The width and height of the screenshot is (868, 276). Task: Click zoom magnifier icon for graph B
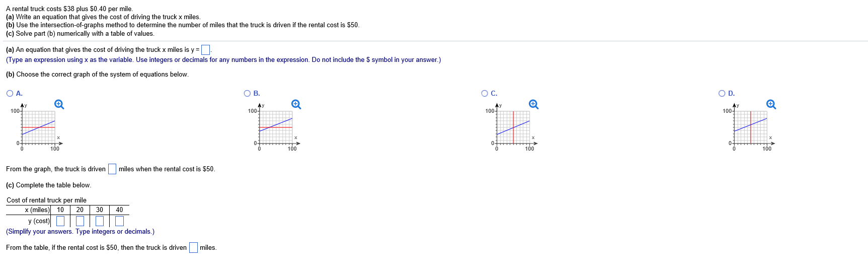click(296, 104)
